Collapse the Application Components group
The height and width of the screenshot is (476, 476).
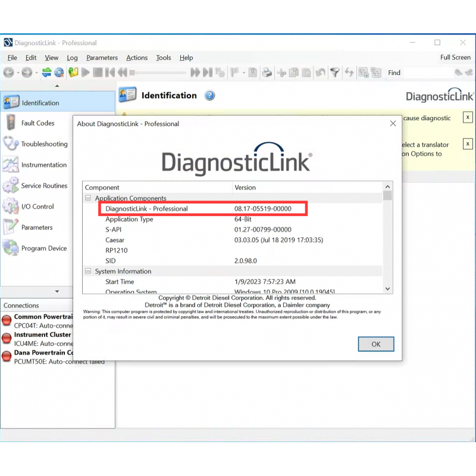pos(88,198)
